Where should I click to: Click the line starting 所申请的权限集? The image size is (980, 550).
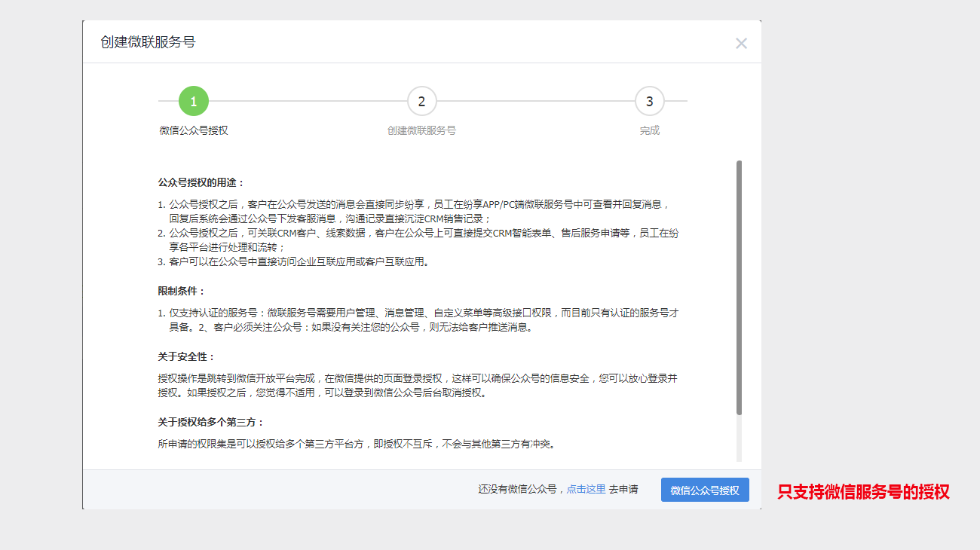coord(357,444)
